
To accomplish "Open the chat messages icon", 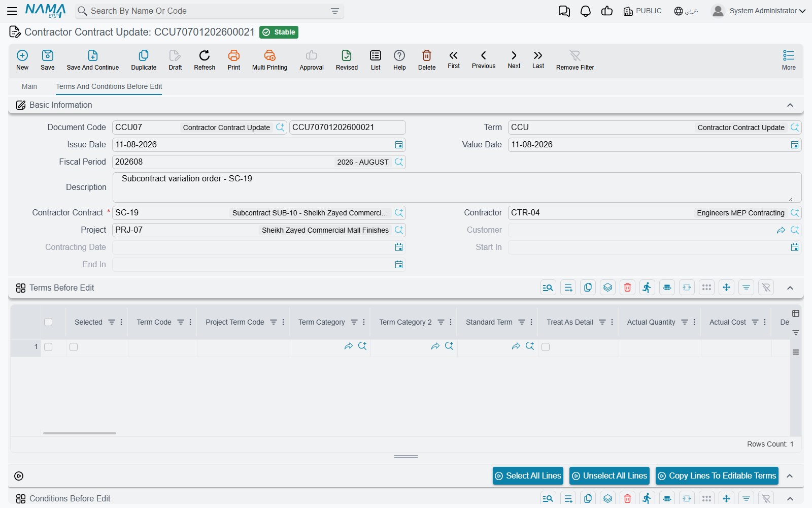I will pyautogui.click(x=564, y=11).
